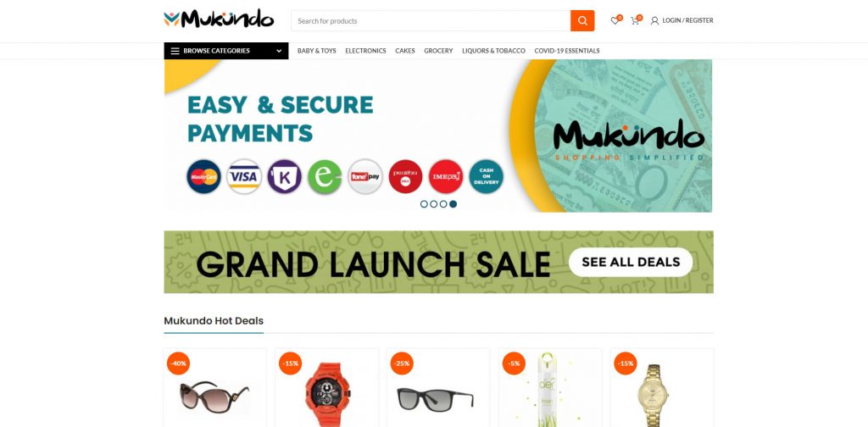Open the shopping cart icon
The width and height of the screenshot is (868, 427).
635,21
